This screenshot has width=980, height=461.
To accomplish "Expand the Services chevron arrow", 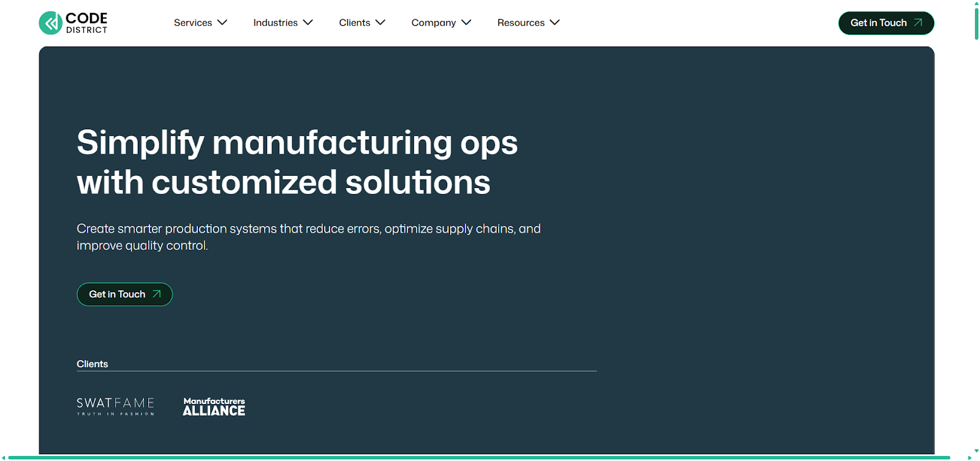I will pyautogui.click(x=222, y=23).
